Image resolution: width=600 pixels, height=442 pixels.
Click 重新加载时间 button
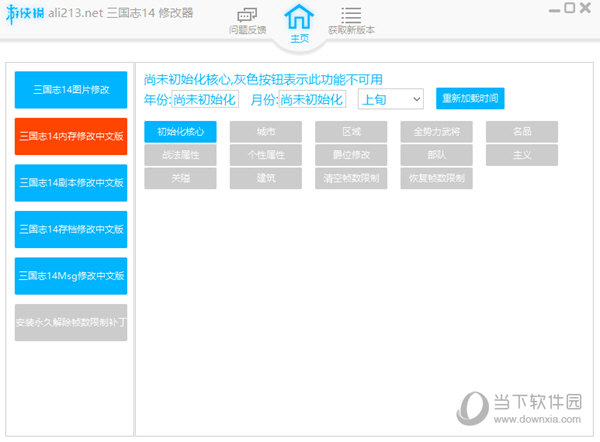pos(470,99)
